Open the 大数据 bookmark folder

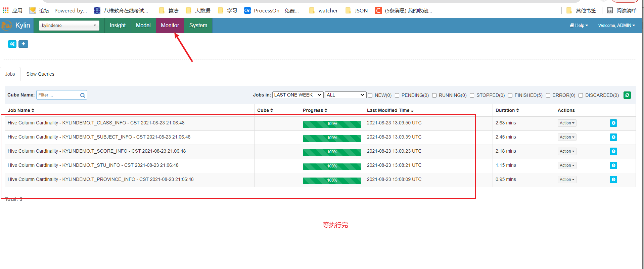[x=198, y=10]
